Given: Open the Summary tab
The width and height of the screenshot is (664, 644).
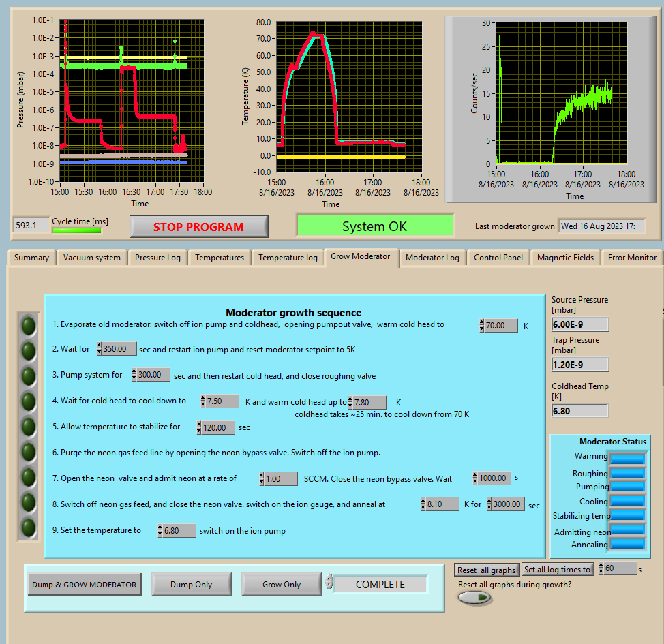Looking at the screenshot, I should (31, 258).
